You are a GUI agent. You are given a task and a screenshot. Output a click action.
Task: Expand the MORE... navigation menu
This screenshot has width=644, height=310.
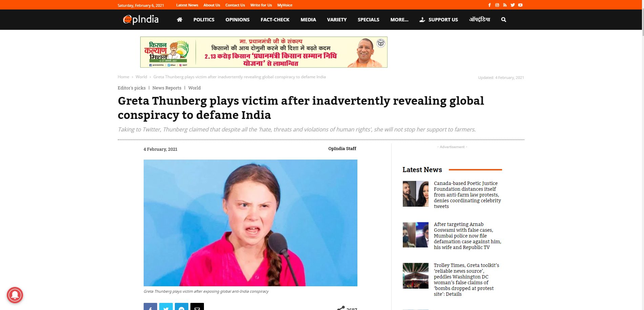click(399, 20)
